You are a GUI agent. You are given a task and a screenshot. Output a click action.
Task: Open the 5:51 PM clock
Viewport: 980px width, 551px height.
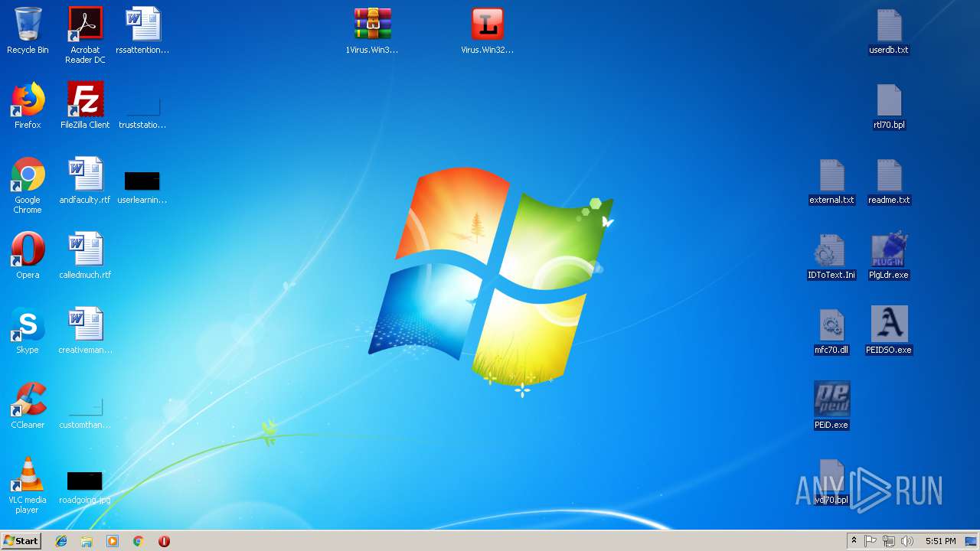(x=940, y=541)
